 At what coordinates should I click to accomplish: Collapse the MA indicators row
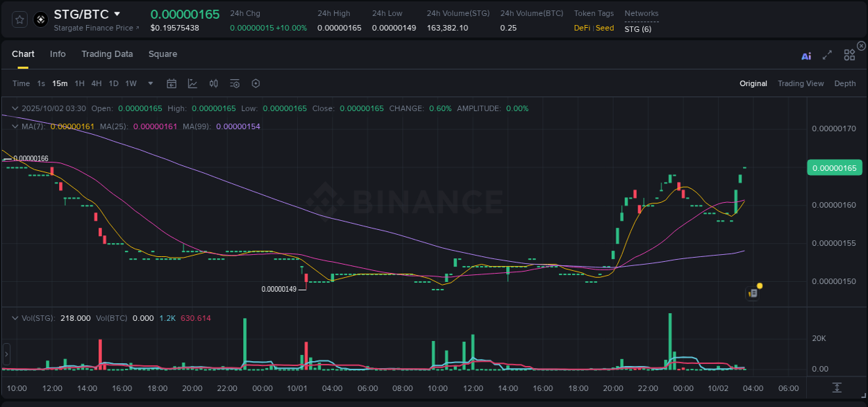(14, 126)
